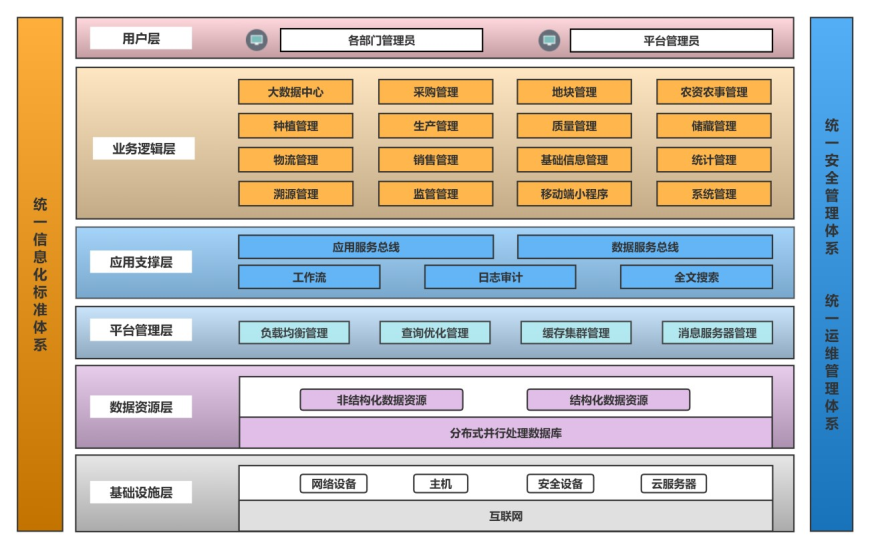This screenshot has width=870, height=549.
Task: Click the 互联网 bar at the bottom
Action: 505,516
